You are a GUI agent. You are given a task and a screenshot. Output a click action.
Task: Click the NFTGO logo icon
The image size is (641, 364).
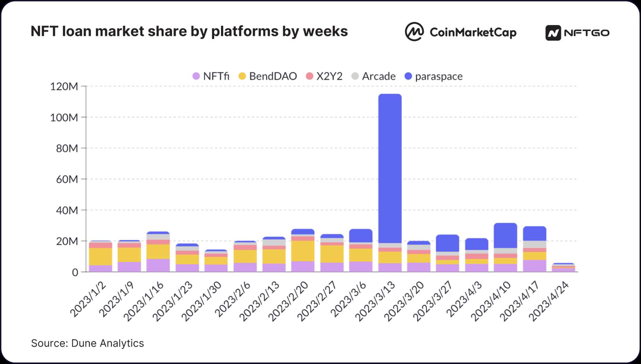tap(553, 33)
